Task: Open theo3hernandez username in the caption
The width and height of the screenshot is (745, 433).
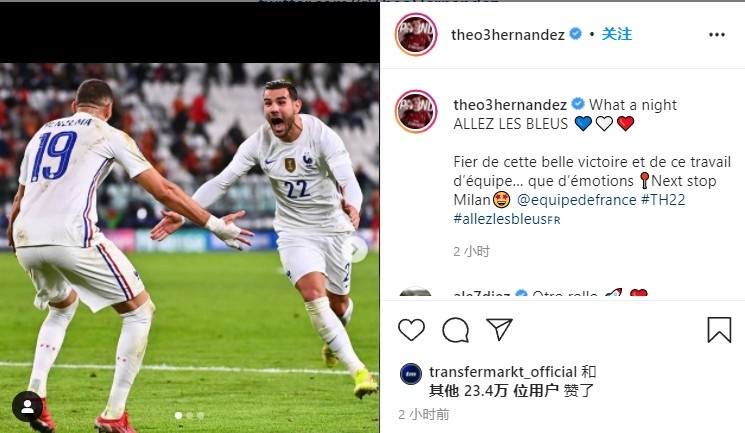Action: click(510, 105)
